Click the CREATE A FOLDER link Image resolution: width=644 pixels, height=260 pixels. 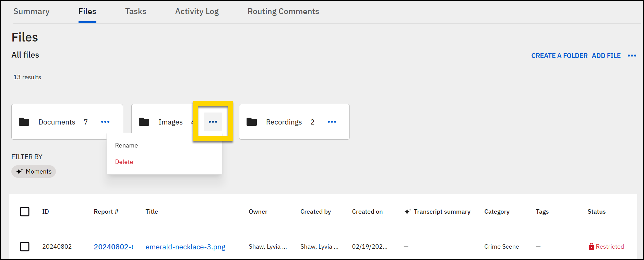tap(559, 56)
